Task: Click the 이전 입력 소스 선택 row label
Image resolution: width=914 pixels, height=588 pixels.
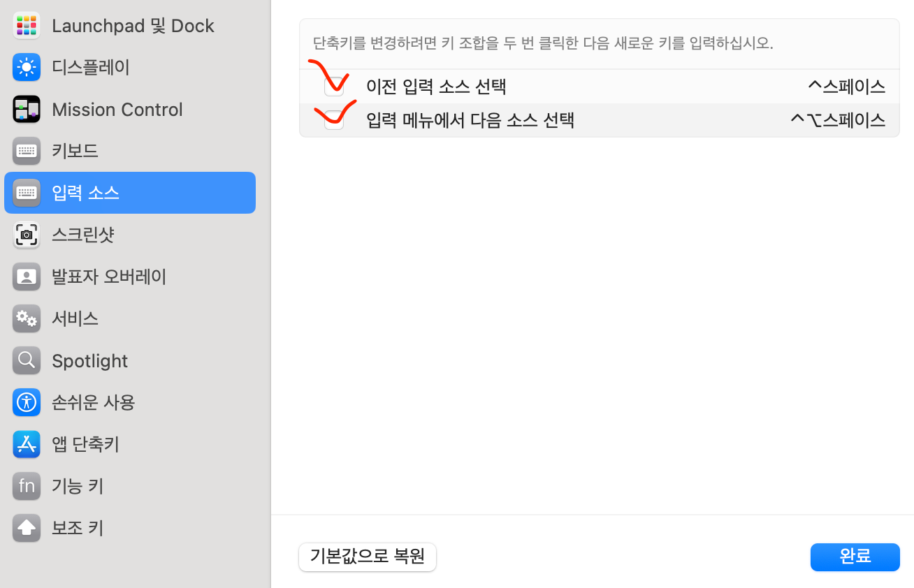Action: pos(436,87)
